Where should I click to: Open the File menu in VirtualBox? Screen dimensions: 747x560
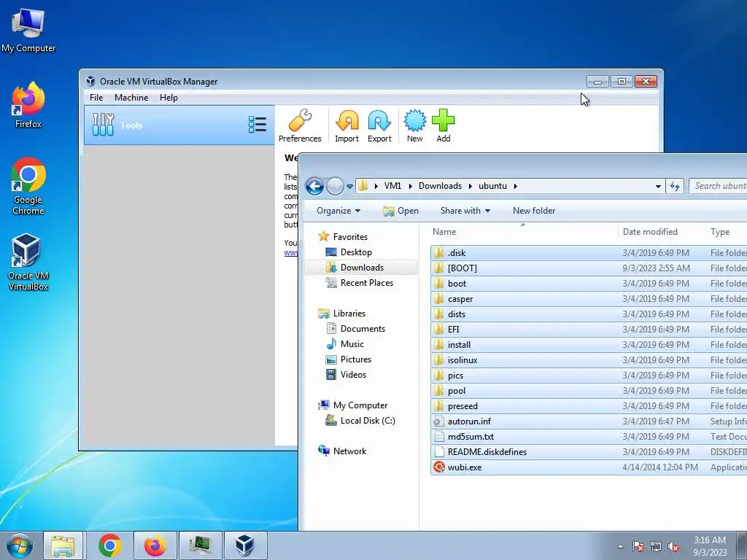click(x=96, y=98)
